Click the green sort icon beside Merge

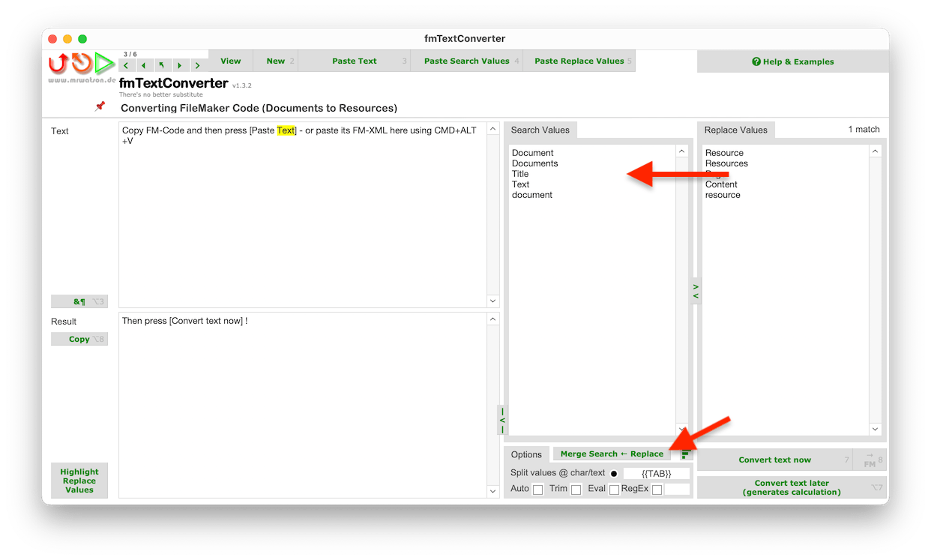click(685, 454)
